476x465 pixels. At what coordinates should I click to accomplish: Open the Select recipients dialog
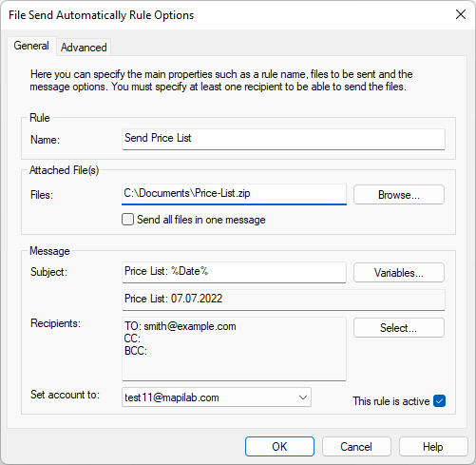[x=399, y=328]
